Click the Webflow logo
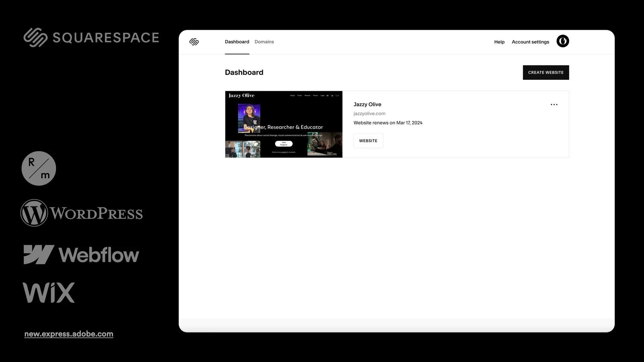 (81, 255)
